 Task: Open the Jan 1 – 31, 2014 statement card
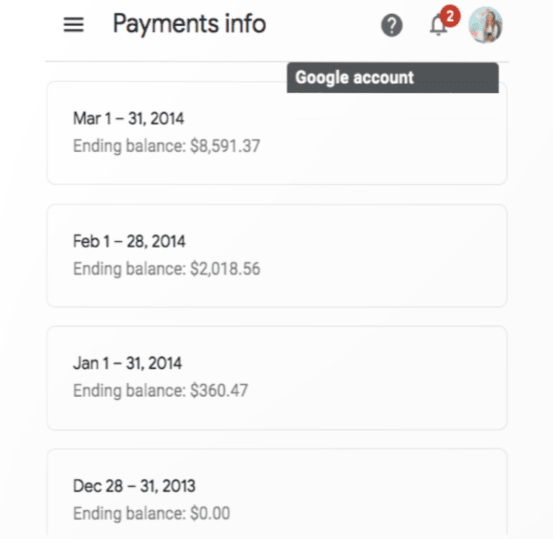pos(277,378)
